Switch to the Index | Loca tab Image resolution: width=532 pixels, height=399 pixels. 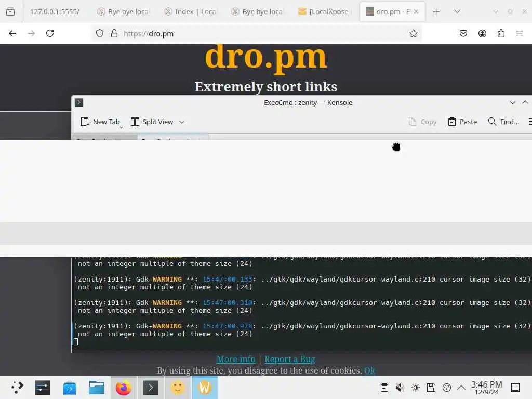(190, 11)
